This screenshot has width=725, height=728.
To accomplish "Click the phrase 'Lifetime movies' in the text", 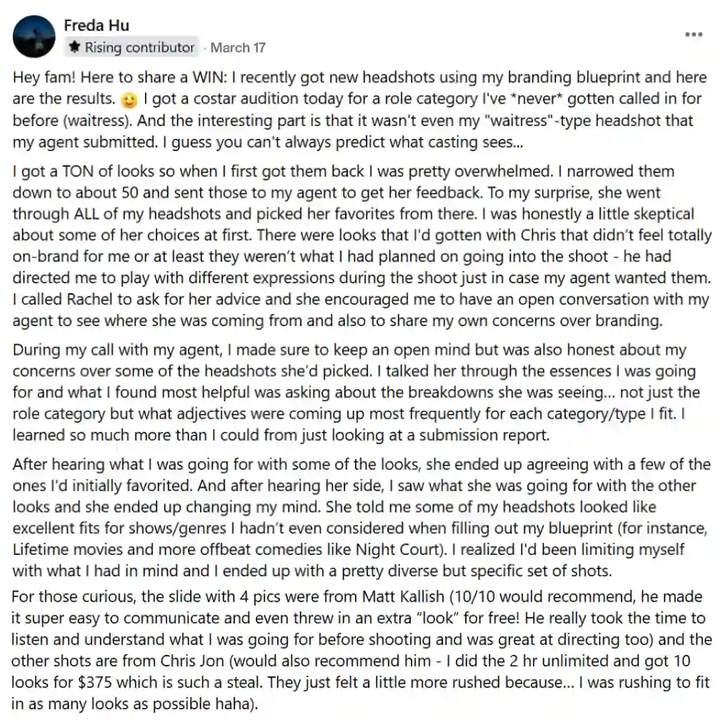I will coord(68,550).
